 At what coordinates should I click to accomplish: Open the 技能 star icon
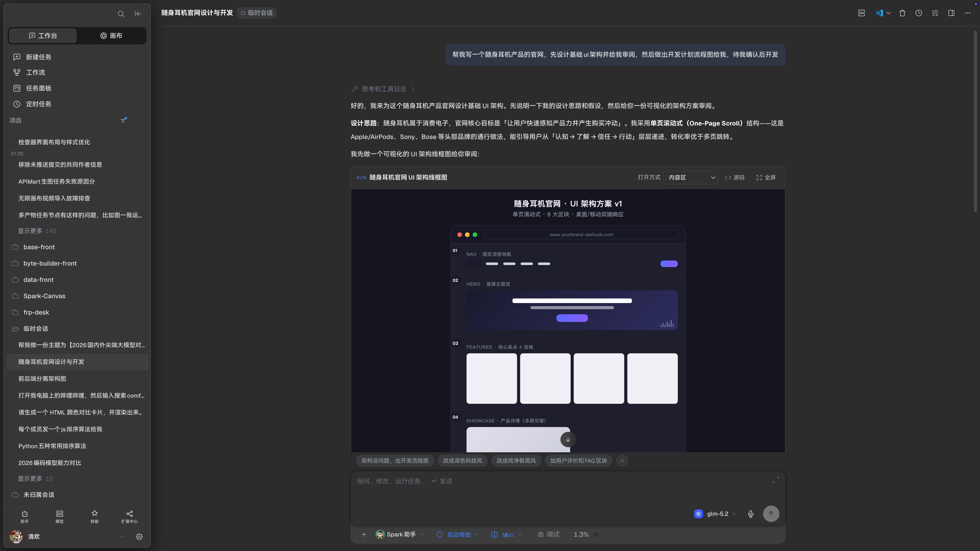point(94,517)
